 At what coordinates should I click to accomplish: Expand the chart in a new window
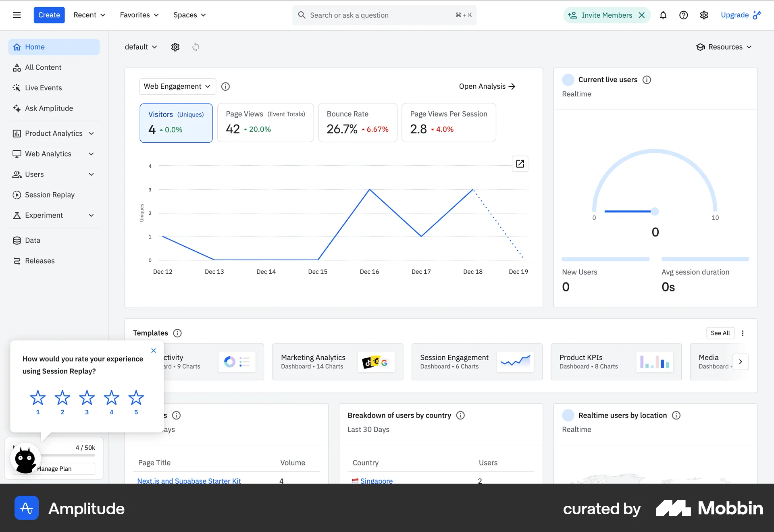(x=520, y=164)
